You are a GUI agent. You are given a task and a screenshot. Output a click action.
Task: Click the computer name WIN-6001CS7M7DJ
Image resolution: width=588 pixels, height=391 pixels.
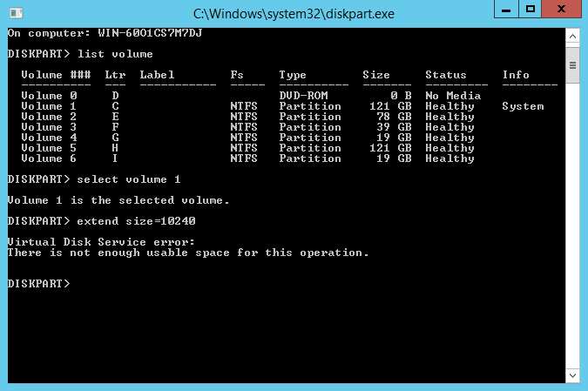click(x=150, y=33)
